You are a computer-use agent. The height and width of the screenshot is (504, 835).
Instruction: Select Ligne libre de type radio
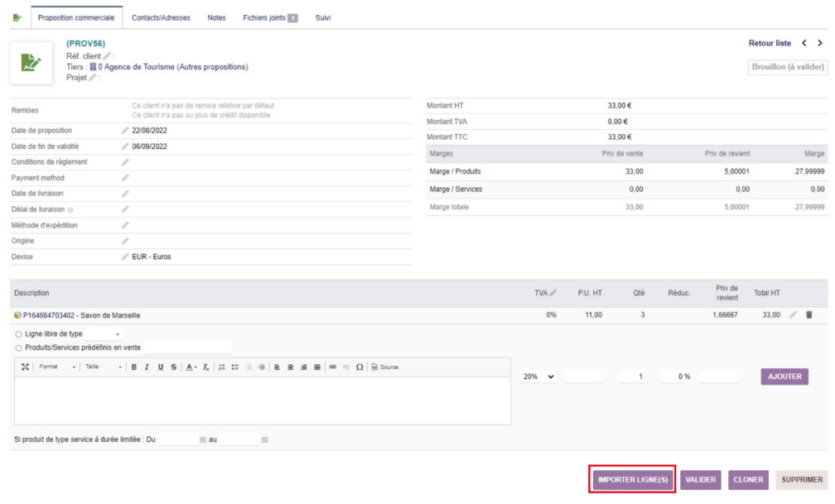click(18, 334)
